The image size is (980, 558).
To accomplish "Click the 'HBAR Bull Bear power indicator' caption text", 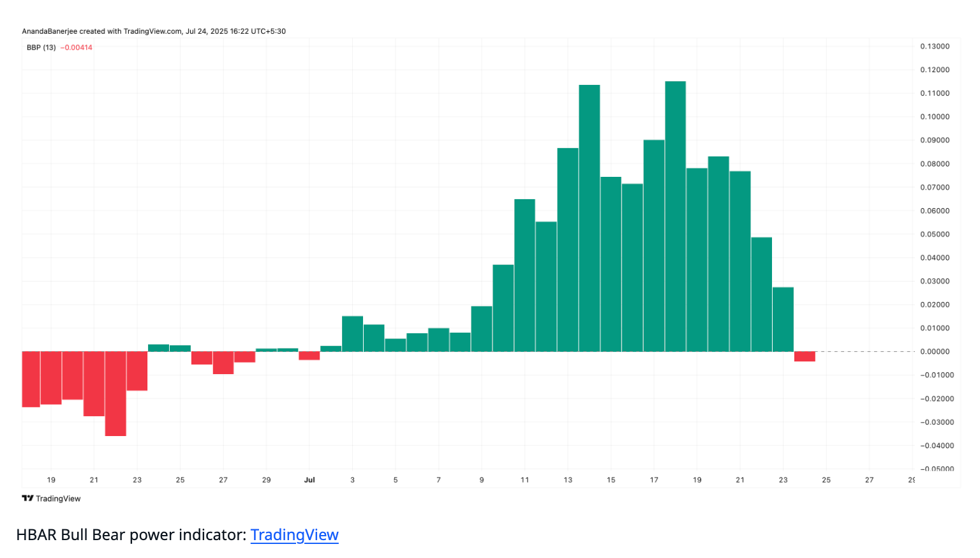I will pyautogui.click(x=131, y=535).
